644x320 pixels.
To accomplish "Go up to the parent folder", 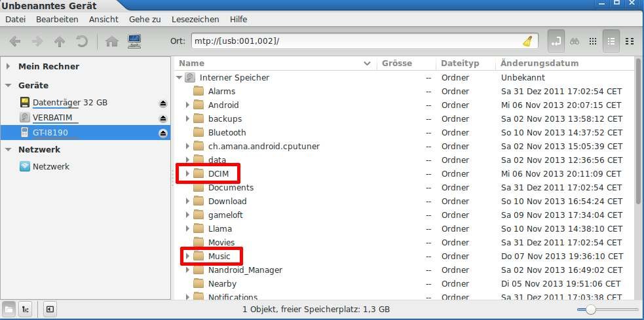I will pyautogui.click(x=60, y=41).
